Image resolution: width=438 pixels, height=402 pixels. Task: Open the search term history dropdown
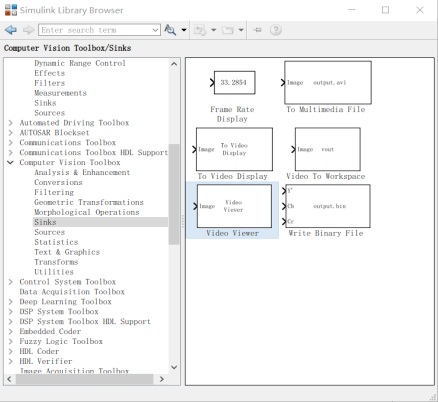point(155,30)
